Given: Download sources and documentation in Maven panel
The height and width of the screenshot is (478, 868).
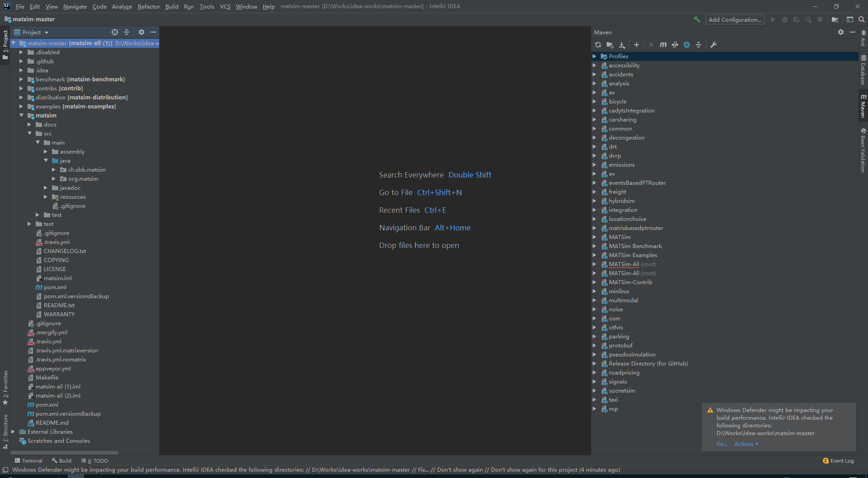Looking at the screenshot, I should [622, 45].
